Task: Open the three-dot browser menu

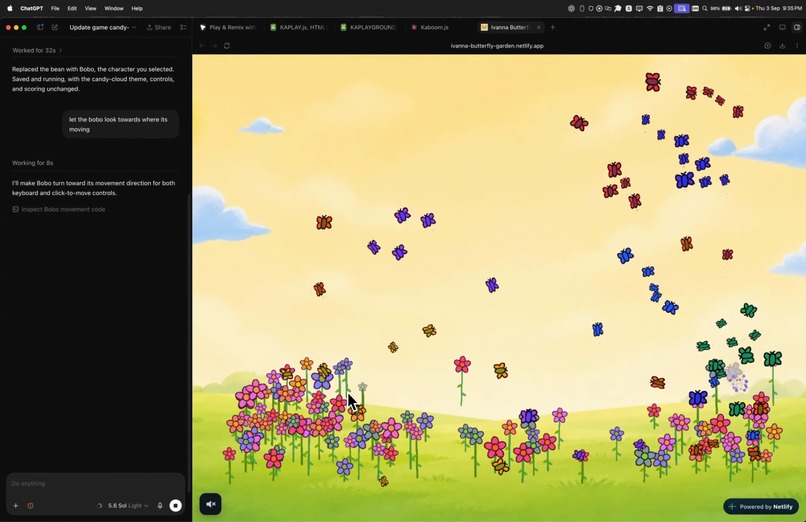Action: [x=797, y=46]
